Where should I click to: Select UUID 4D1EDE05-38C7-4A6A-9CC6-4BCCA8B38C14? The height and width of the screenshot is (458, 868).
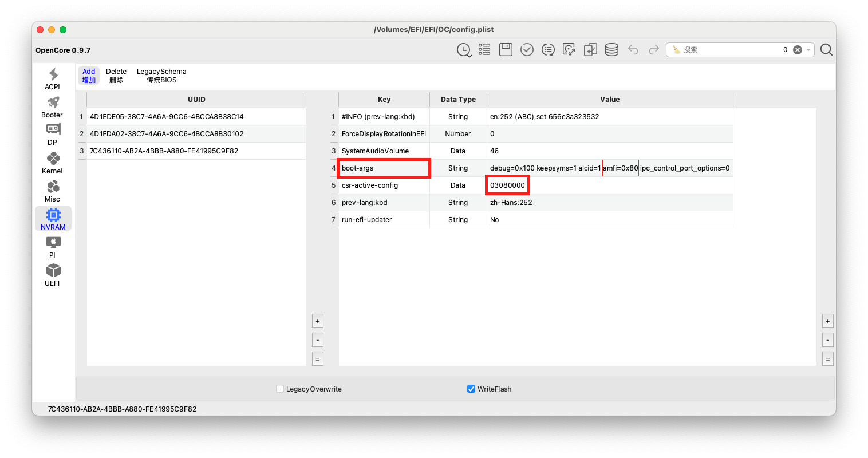(196, 117)
